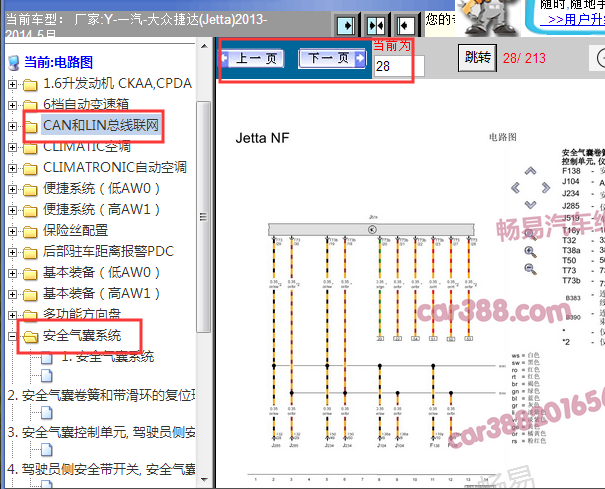
Task: Select the 便捷系统(高AW1) folder label
Action: (101, 210)
